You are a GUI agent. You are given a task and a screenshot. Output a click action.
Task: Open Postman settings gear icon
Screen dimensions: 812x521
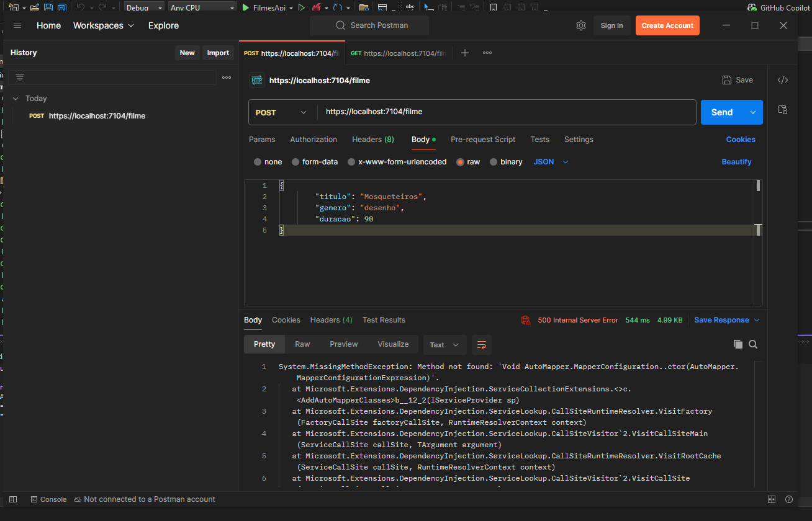581,25
